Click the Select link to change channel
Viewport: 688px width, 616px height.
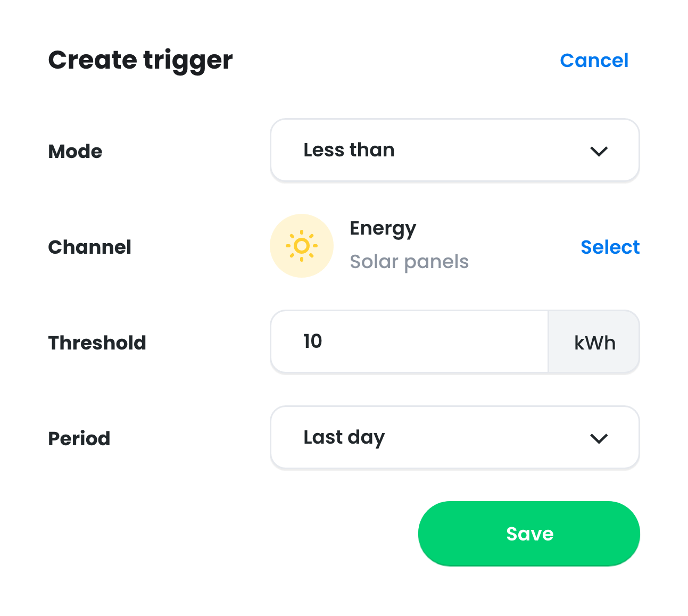coord(610,247)
